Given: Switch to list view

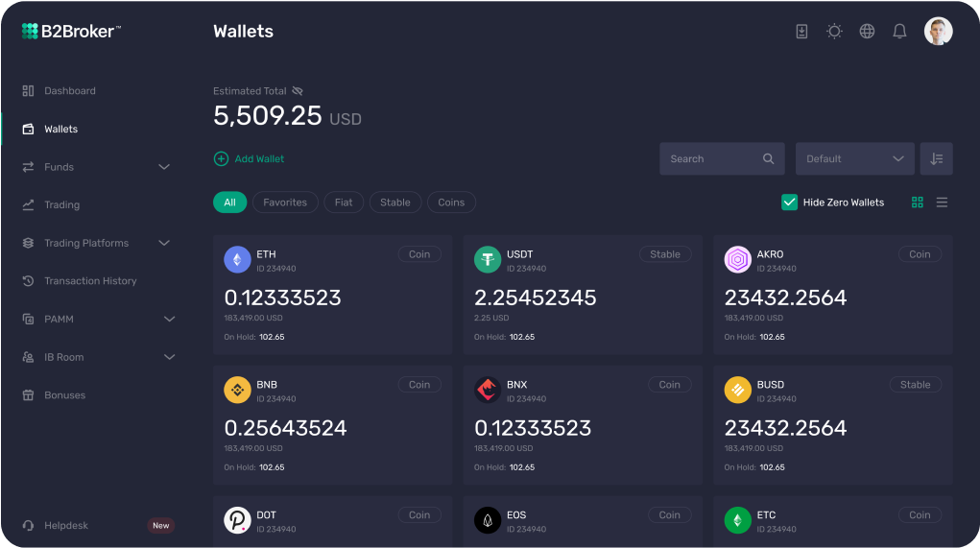Looking at the screenshot, I should click(942, 203).
